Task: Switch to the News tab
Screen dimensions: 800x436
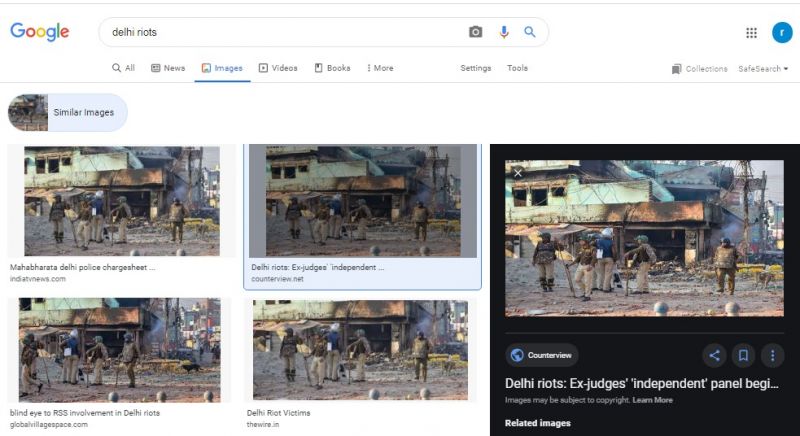Action: (x=168, y=68)
